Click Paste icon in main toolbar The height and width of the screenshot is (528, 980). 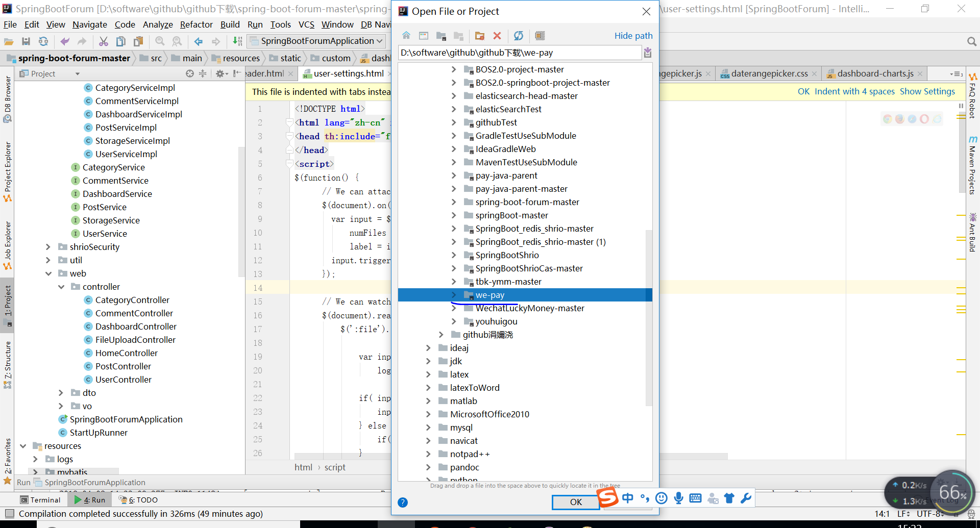pos(138,41)
